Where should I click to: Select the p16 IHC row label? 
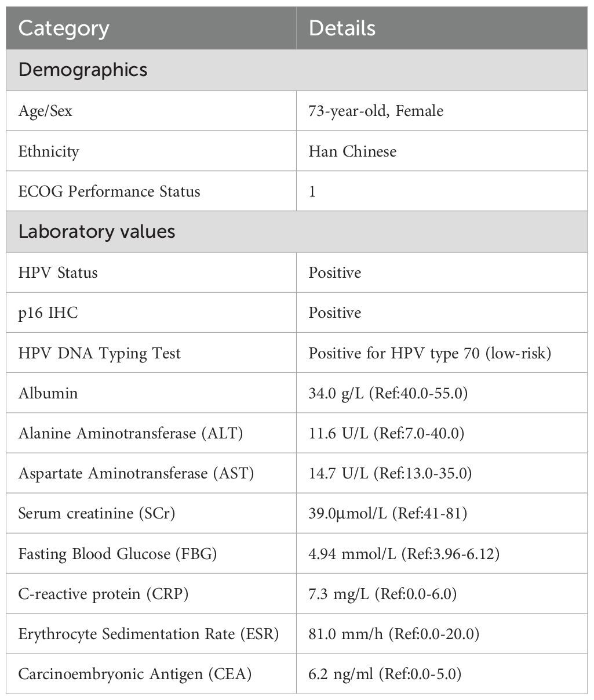coord(48,313)
